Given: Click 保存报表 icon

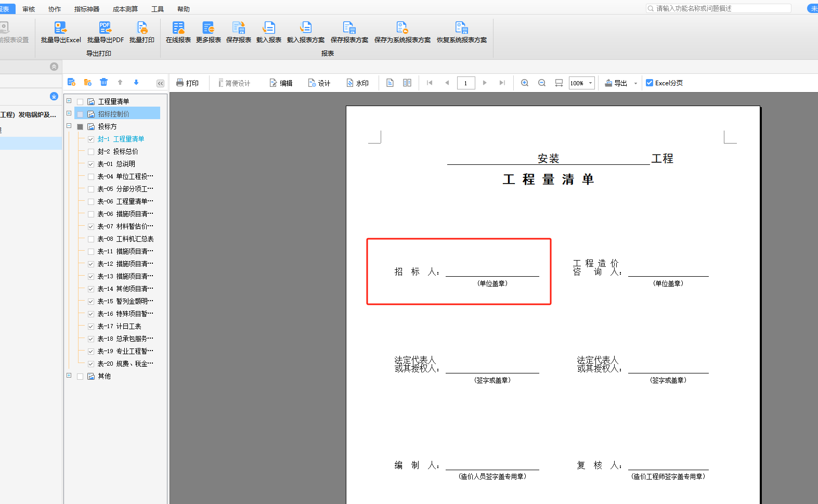Looking at the screenshot, I should (239, 28).
